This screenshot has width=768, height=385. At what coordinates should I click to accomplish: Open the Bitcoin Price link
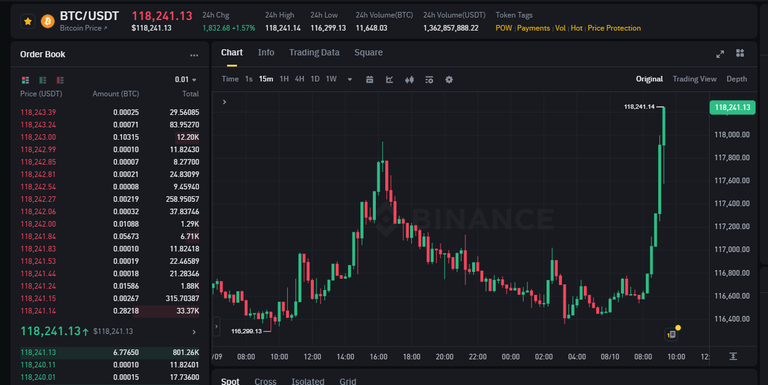(x=83, y=28)
